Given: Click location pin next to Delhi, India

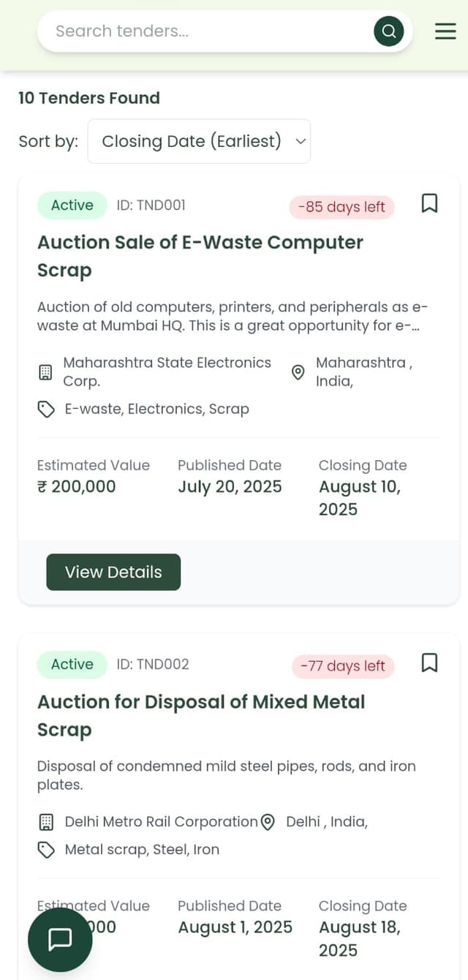Looking at the screenshot, I should 268,822.
